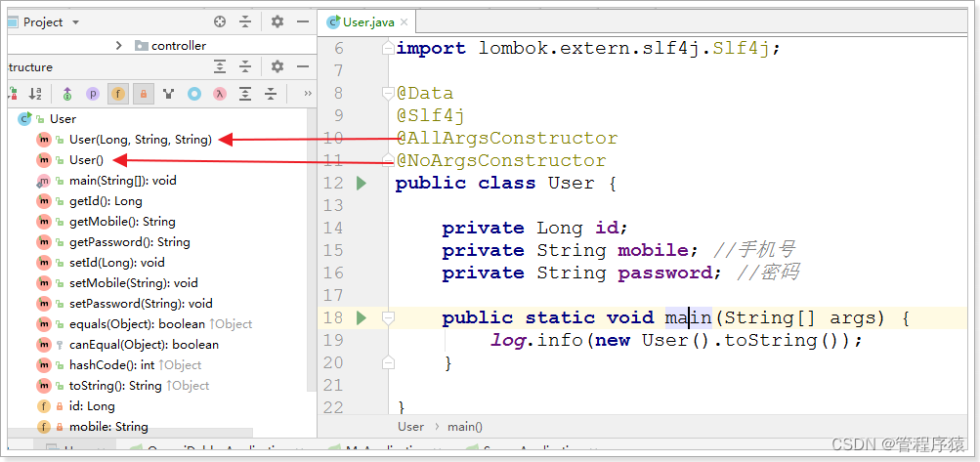Image resolution: width=980 pixels, height=462 pixels.
Task: Click the locate/scroll-from-source crosshair icon in Project panel
Action: [x=220, y=21]
